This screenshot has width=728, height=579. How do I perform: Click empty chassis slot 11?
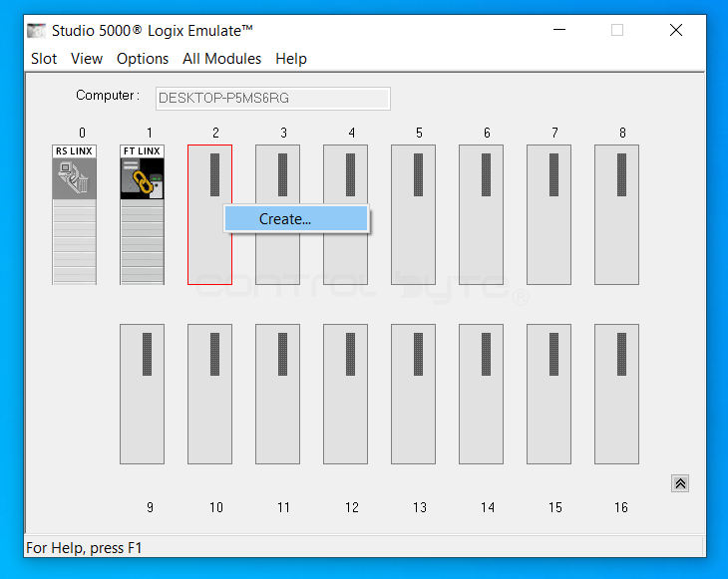pos(277,394)
